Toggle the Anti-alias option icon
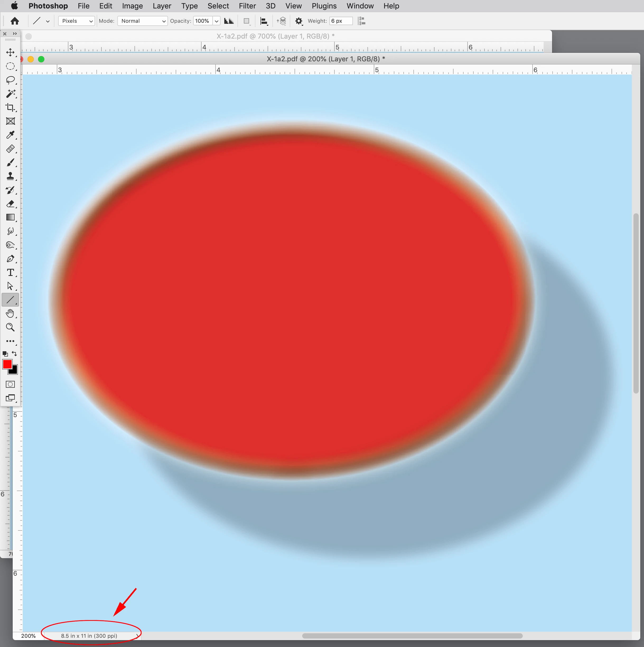 (229, 21)
